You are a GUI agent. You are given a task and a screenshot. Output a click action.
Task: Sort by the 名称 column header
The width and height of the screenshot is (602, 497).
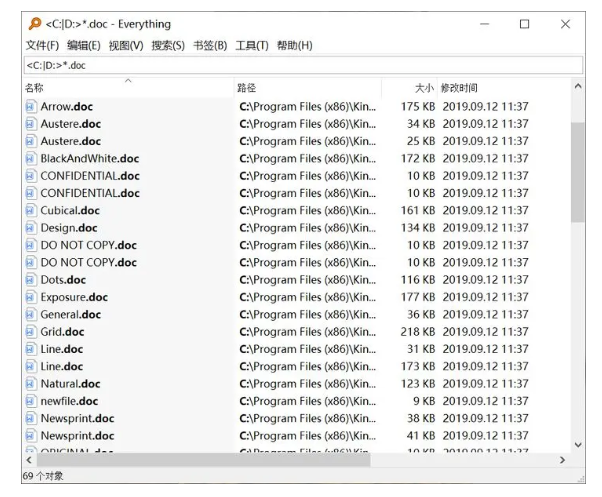tap(128, 88)
